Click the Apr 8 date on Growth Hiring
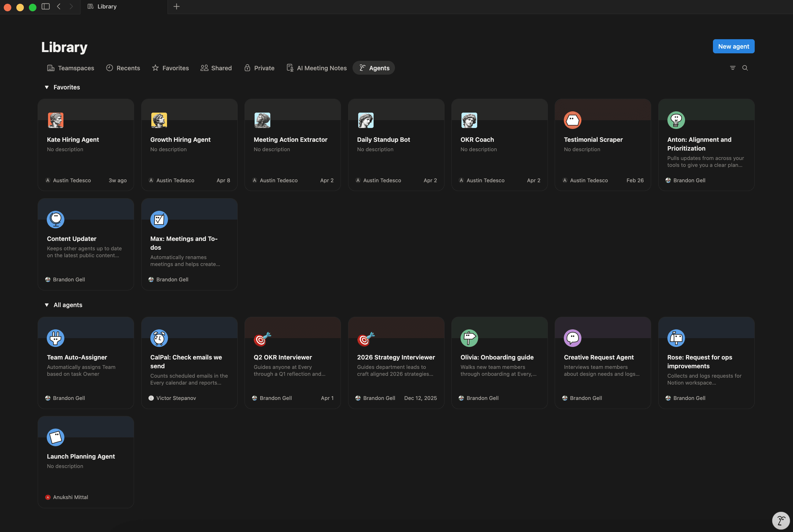 coord(223,180)
